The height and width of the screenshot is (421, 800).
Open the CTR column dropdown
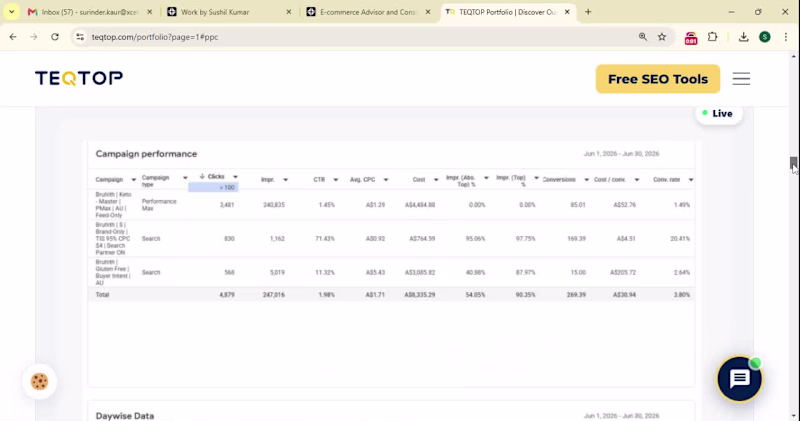tap(335, 180)
